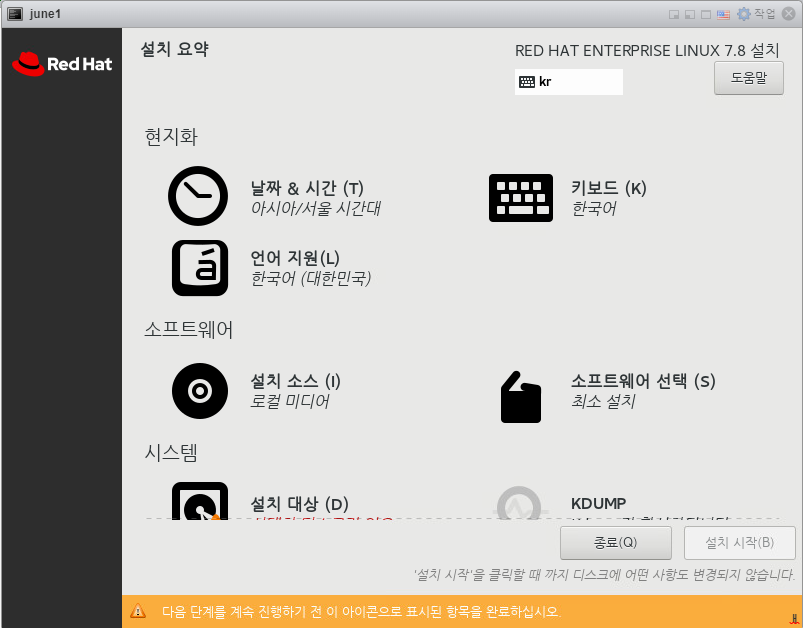Click the console icon beside june1

[15, 14]
